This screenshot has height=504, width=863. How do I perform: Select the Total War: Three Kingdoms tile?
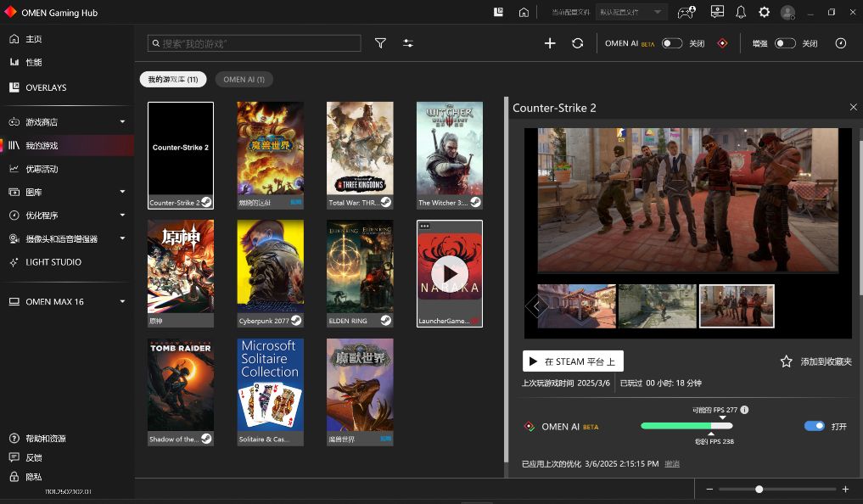click(x=360, y=155)
